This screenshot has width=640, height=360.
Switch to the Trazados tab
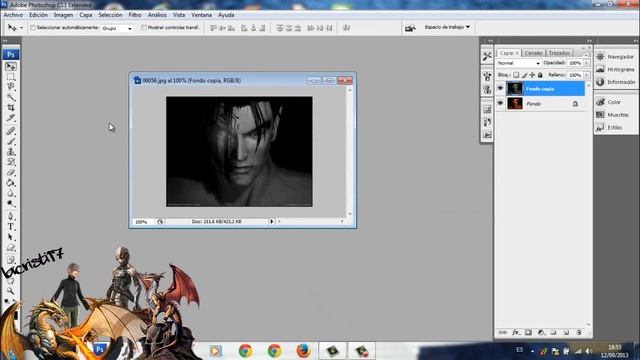tap(559, 53)
